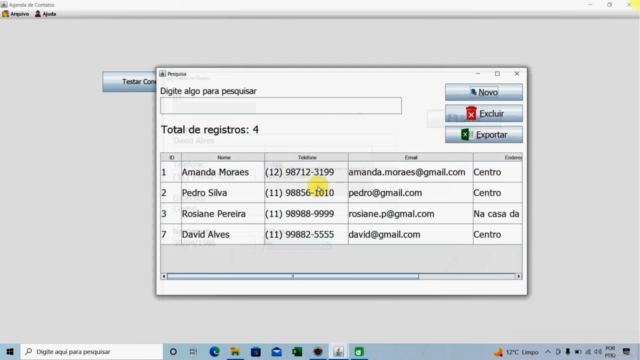Maximize the Pesquisa dialog window
Screen dimensions: 640x360
pyautogui.click(x=497, y=73)
